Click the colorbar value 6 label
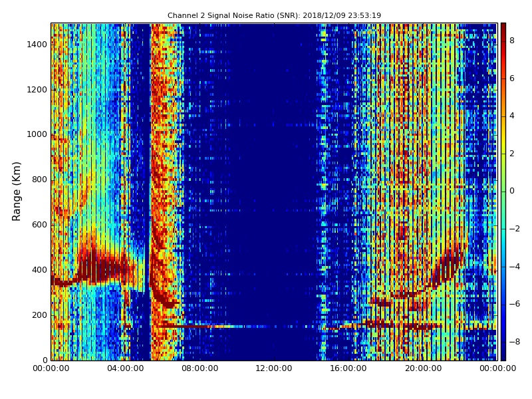Viewport: 532px width, 399px height. 512,78
